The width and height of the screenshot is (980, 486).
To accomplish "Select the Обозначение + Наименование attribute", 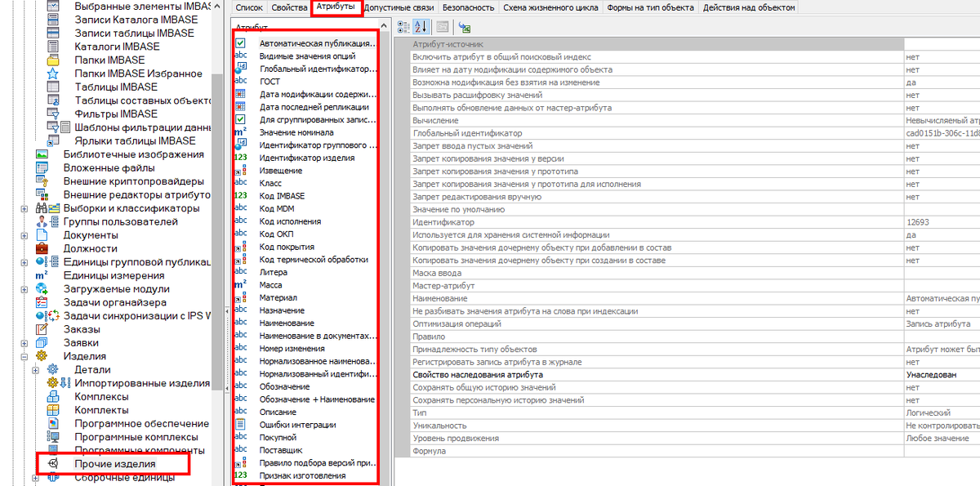I will tap(317, 399).
